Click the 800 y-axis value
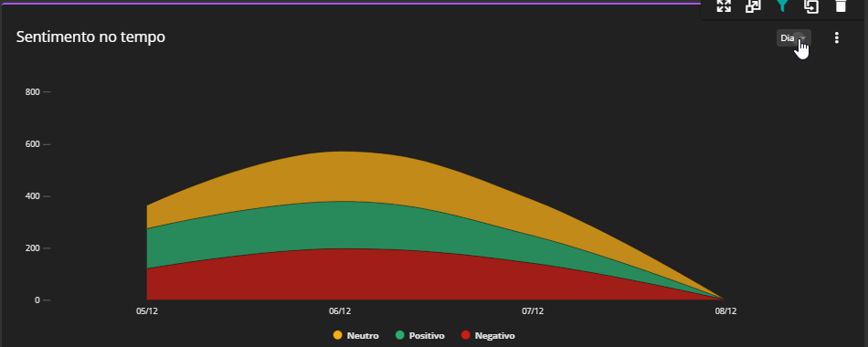 pos(33,92)
